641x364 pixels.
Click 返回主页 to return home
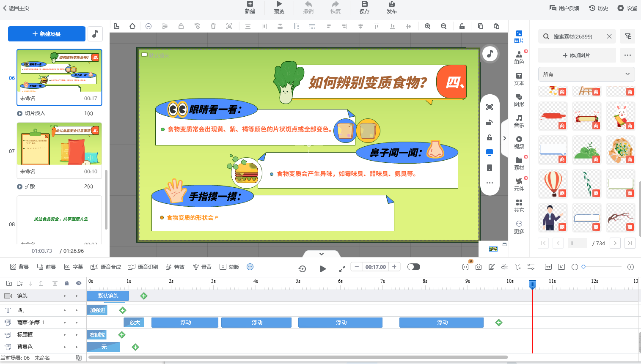[16, 8]
